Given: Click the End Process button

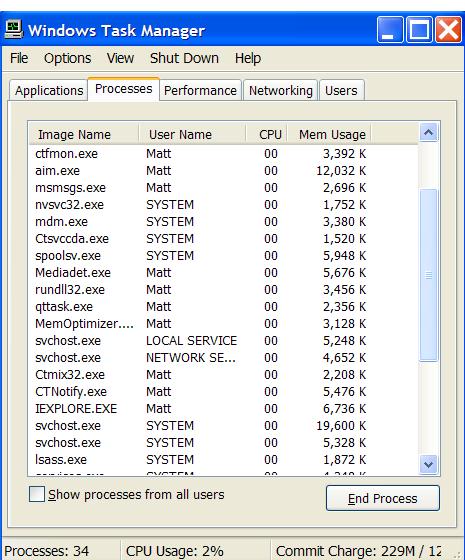Looking at the screenshot, I should click(x=382, y=498).
